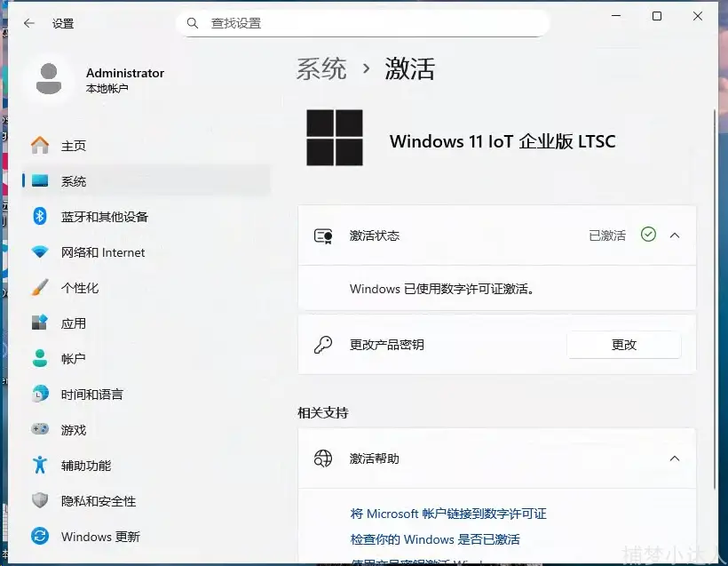Screen dimensions: 728x566
Task: Open 网络和 Internet Wi-Fi icon
Action: 40,252
